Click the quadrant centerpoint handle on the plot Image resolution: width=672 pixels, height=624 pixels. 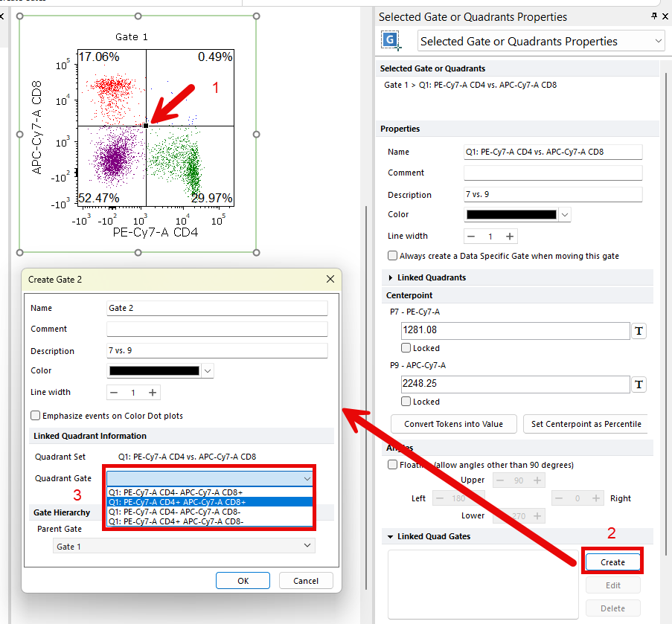click(146, 126)
